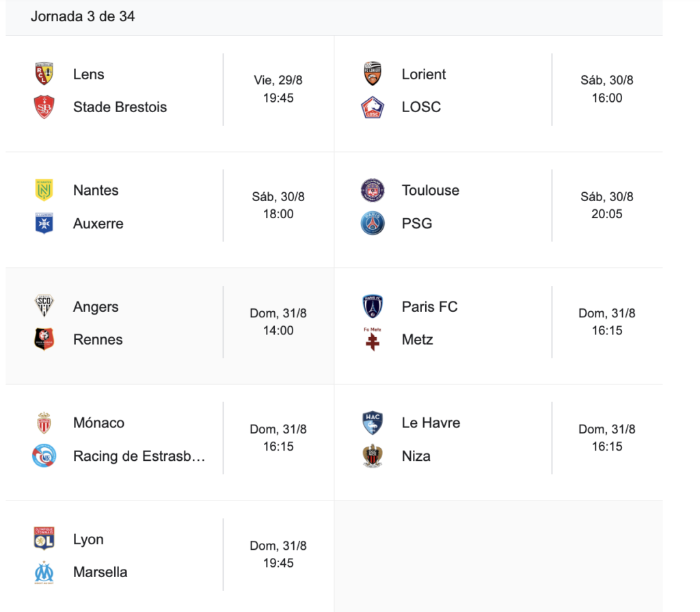Viewport: 700px width, 612px height.
Task: Open the Racing de Estrasburgo team name
Action: 139,456
